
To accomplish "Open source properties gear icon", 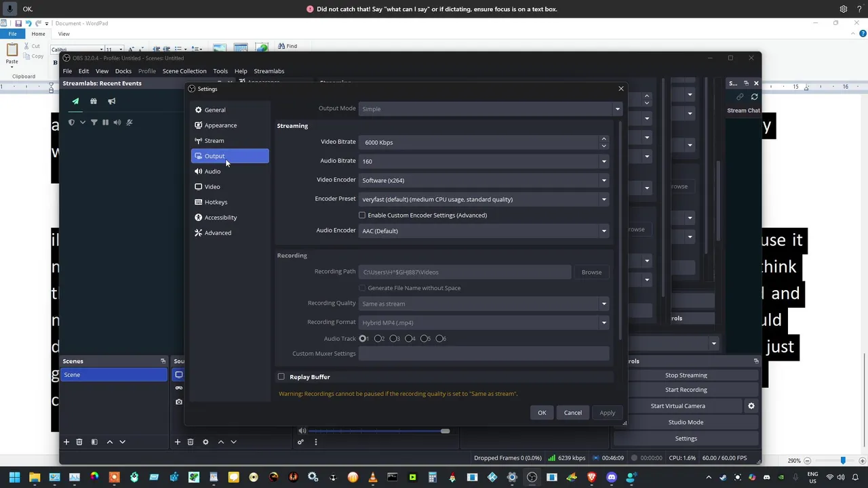I will pos(205,442).
